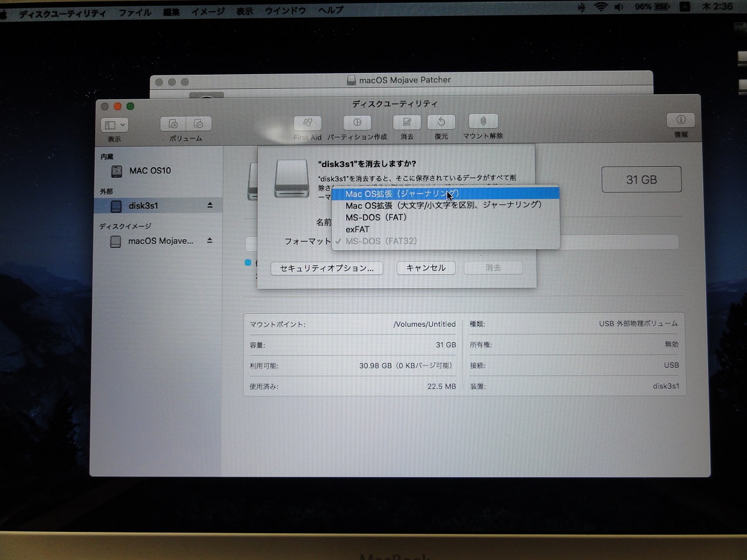747x560 pixels.
Task: Click the 無効 ownership value
Action: [x=672, y=344]
